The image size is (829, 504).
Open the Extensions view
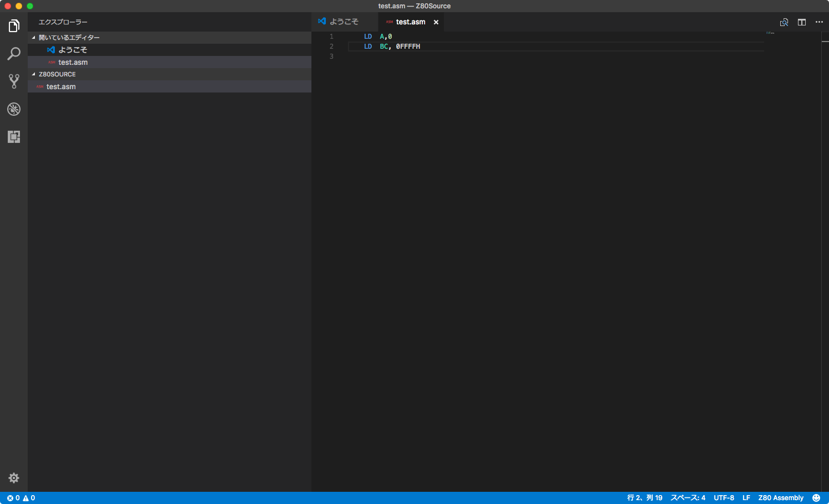point(13,136)
